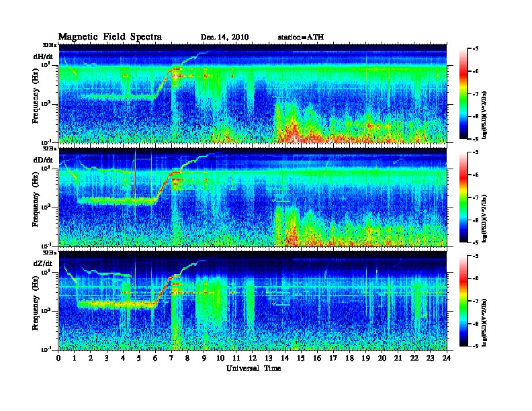Click the '32Hz' label atop dH/dt panel
Screen dimensions: 532x411
click(x=50, y=45)
